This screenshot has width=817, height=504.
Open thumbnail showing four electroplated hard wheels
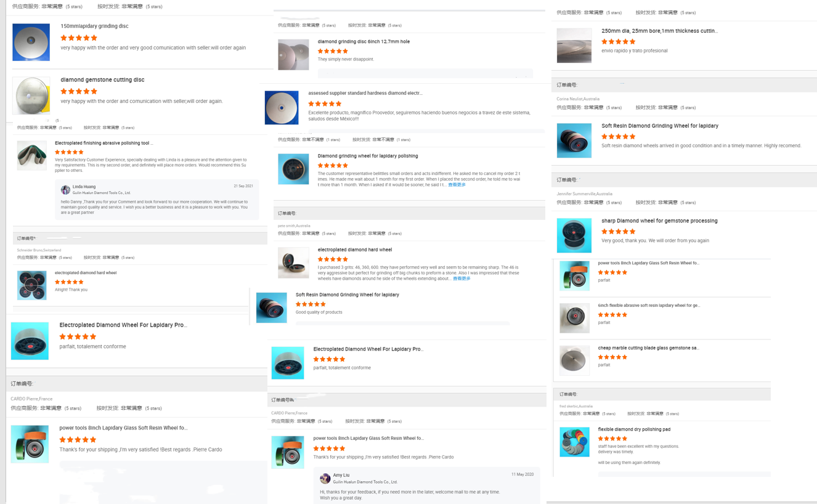31,285
